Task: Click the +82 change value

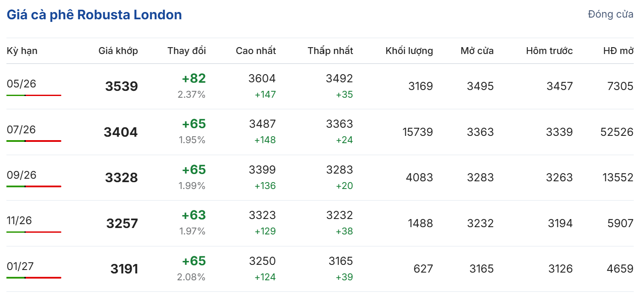Action: pyautogui.click(x=194, y=79)
